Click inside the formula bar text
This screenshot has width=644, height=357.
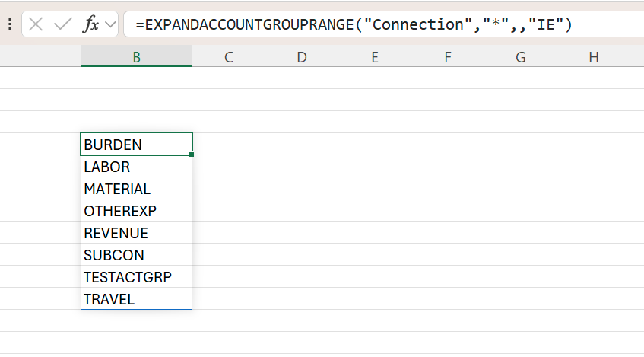coord(354,24)
